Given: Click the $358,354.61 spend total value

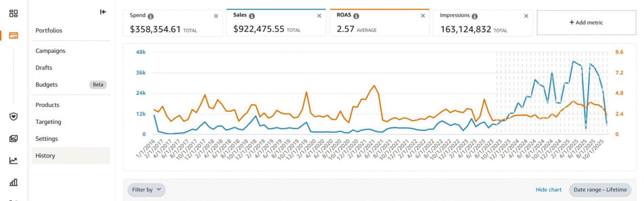Looking at the screenshot, I should (155, 29).
